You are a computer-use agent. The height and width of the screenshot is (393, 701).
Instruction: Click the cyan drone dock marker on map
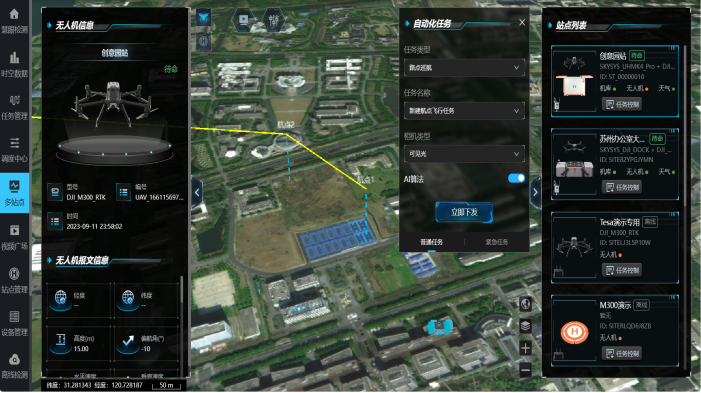[440, 327]
